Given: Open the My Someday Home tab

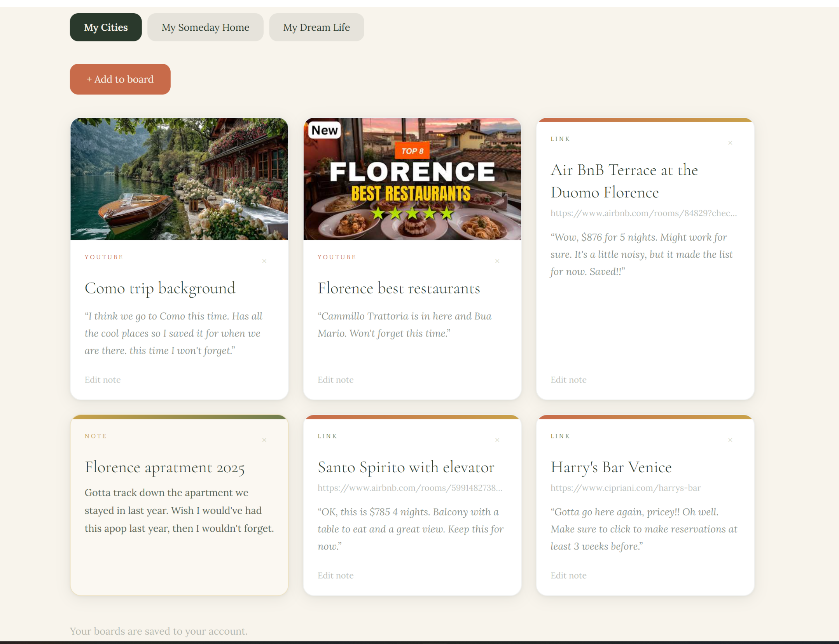Looking at the screenshot, I should 205,27.
